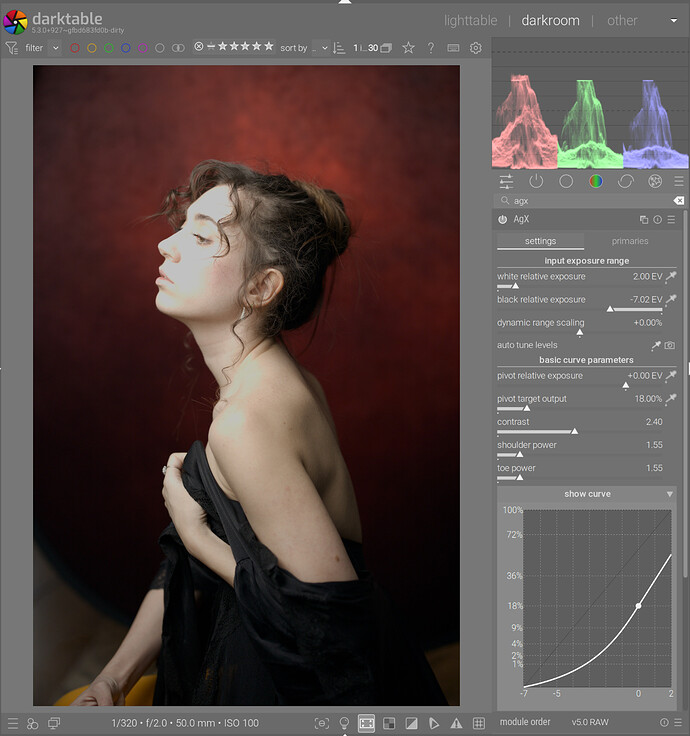Toggle the AgX module power button
This screenshot has width=690, height=736.
503,219
